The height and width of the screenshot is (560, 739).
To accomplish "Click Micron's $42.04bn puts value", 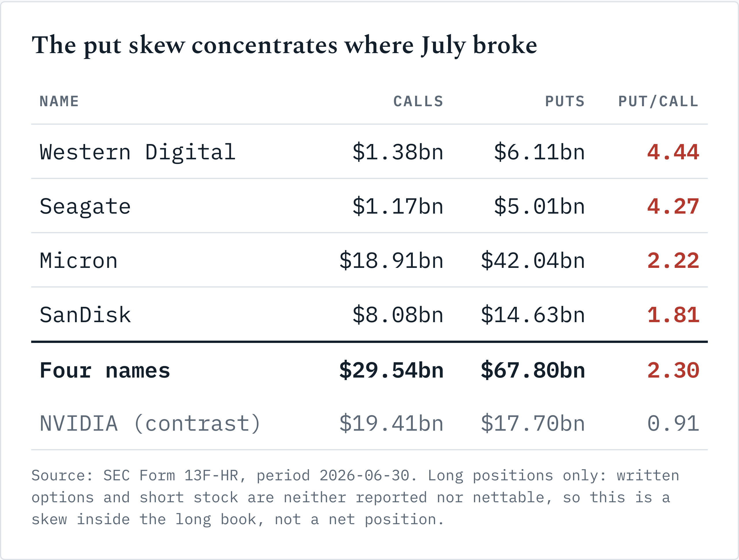I will coord(533,261).
